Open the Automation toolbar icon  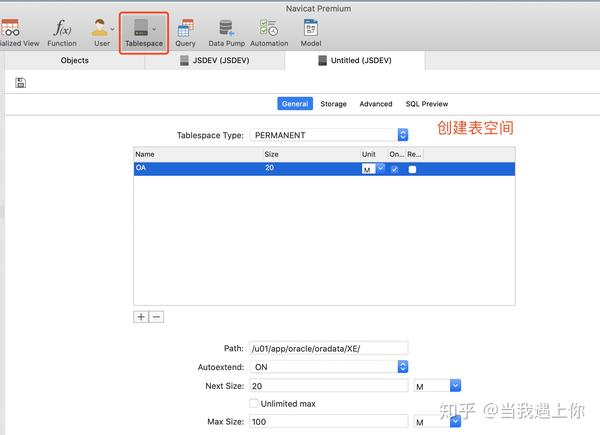coord(269,33)
